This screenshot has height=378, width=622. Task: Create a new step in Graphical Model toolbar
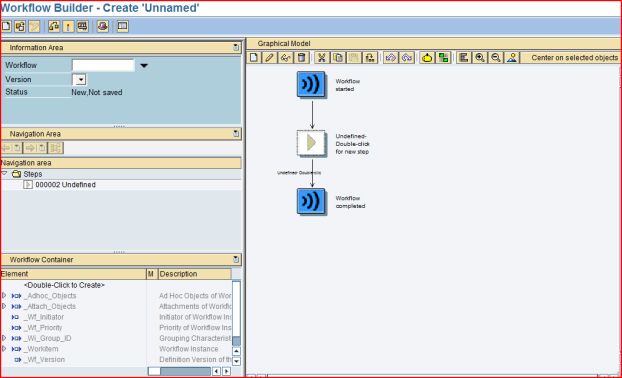pos(254,58)
